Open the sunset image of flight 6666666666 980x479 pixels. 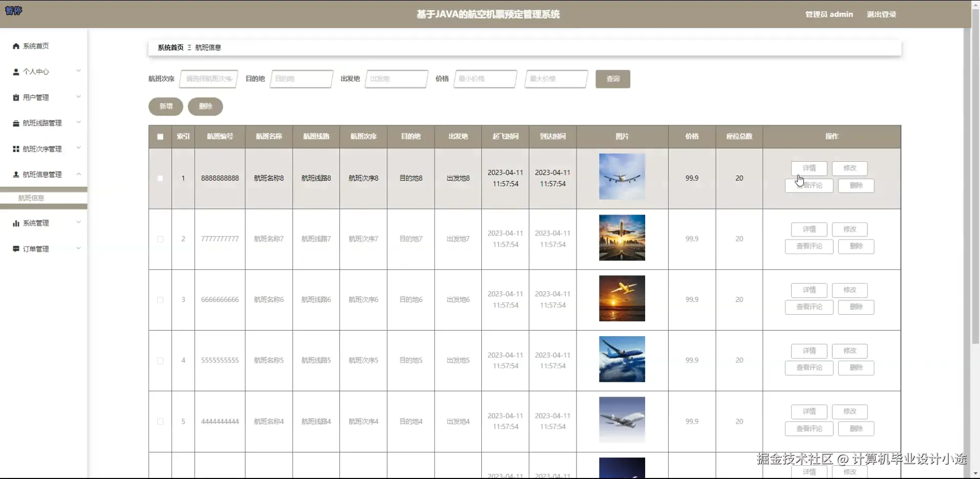pos(622,298)
